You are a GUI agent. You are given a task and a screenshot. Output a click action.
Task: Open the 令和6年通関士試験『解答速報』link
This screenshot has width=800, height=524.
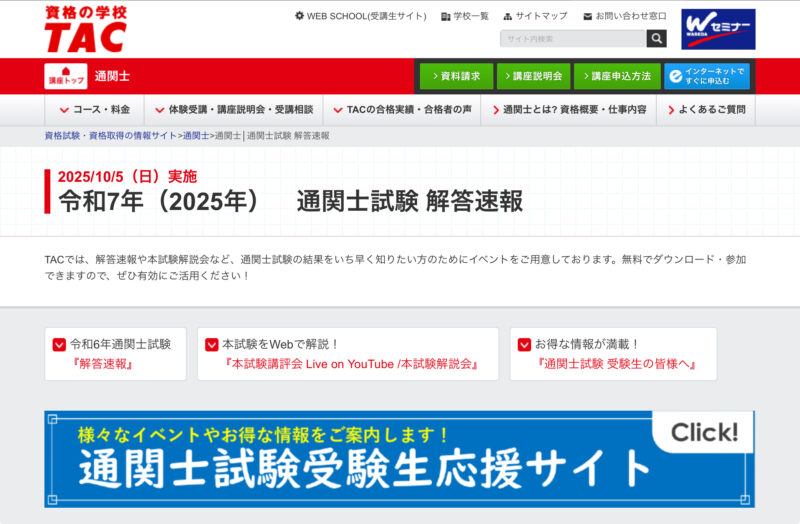tap(115, 354)
